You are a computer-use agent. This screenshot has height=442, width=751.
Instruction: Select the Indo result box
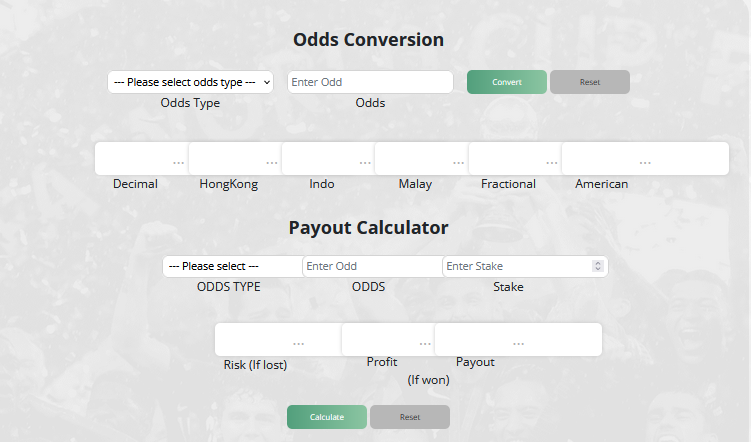coord(327,159)
